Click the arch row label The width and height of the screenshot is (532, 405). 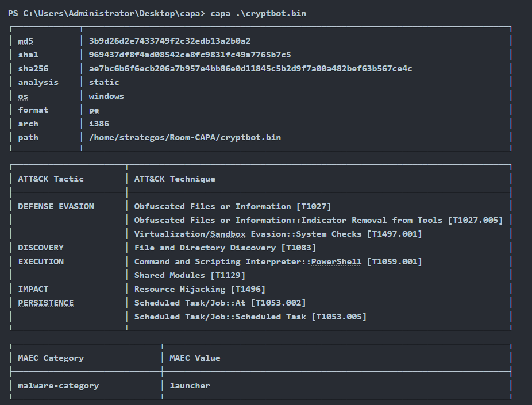coord(28,124)
